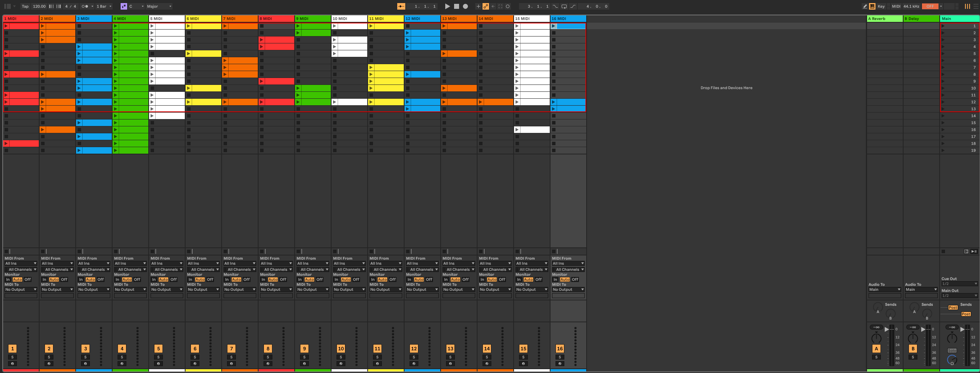Solo track 9 with S button

(x=304, y=357)
